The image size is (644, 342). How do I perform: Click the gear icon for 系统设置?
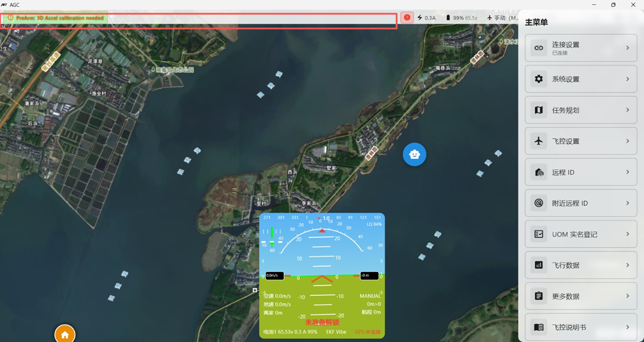(538, 79)
